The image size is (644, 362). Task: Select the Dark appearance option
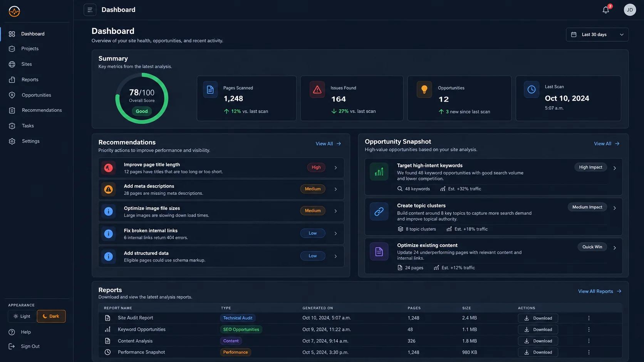tap(51, 316)
